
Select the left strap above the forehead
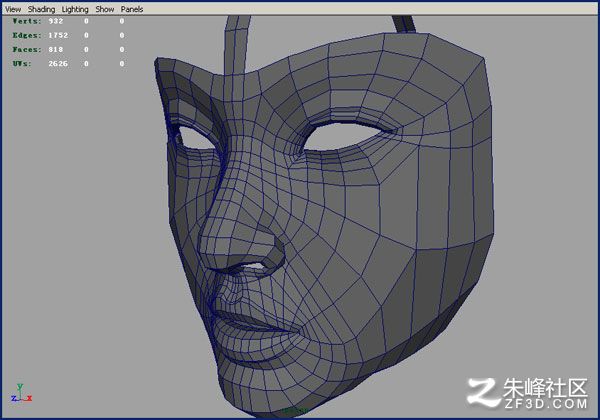point(236,43)
